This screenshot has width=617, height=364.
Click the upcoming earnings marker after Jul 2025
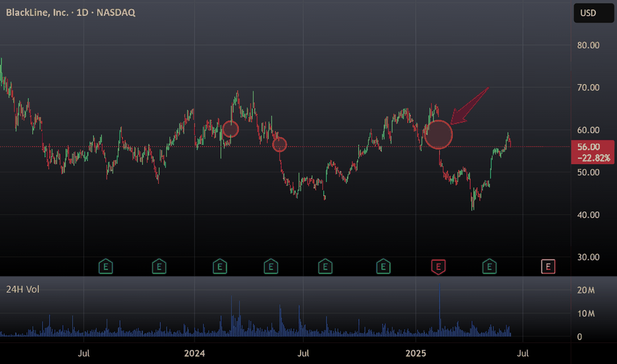[547, 267]
